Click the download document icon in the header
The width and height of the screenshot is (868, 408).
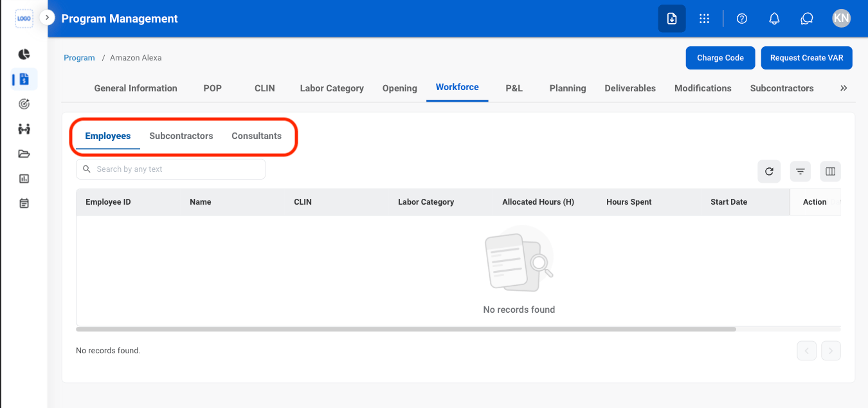(x=672, y=19)
